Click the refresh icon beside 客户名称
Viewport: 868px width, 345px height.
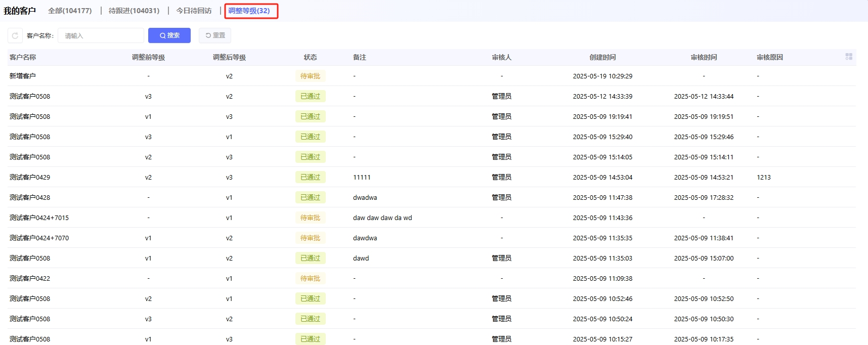(x=15, y=35)
